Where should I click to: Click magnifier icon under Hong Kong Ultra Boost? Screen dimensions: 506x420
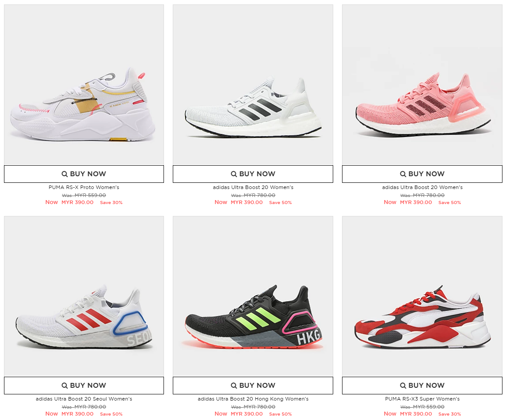tap(234, 386)
